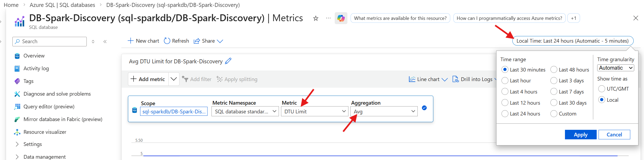The width and height of the screenshot is (644, 160).
Task: Click the Apply splitting icon
Action: coord(219,79)
